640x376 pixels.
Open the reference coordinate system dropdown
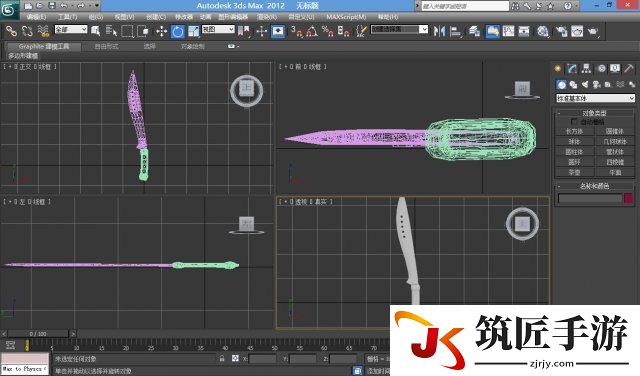coord(218,29)
